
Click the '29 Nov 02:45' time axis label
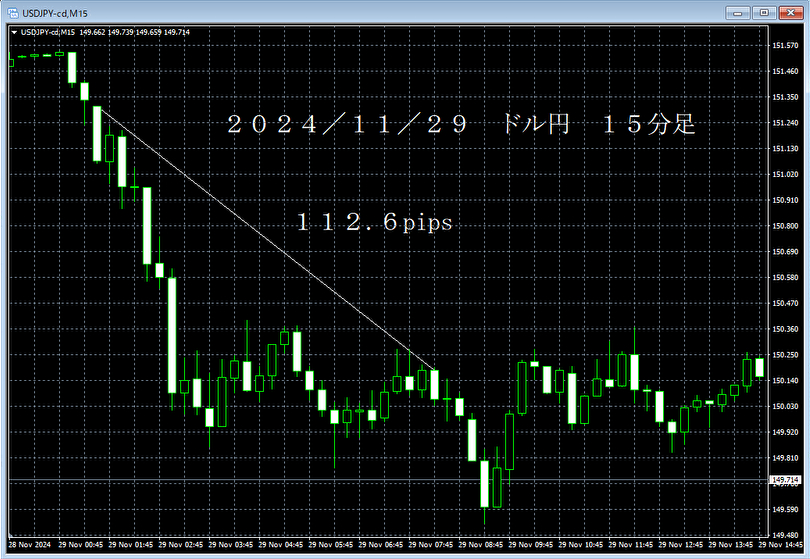[181, 545]
